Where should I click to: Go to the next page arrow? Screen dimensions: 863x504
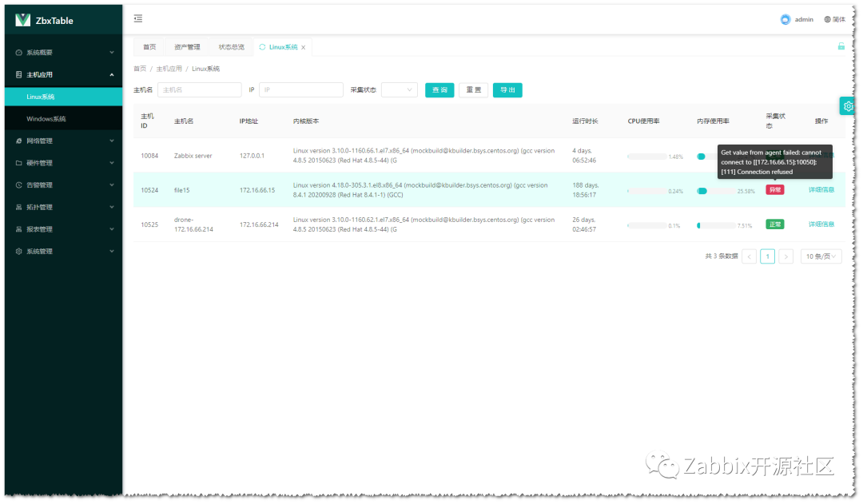(x=786, y=256)
